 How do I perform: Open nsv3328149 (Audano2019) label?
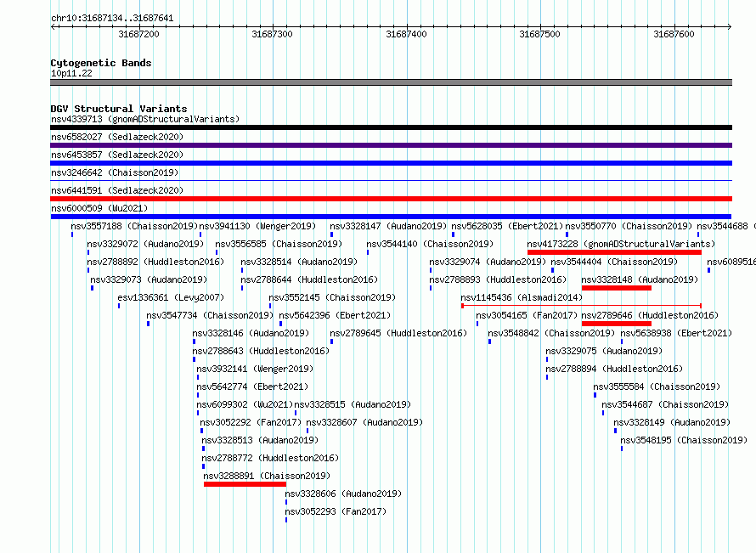[x=672, y=422]
